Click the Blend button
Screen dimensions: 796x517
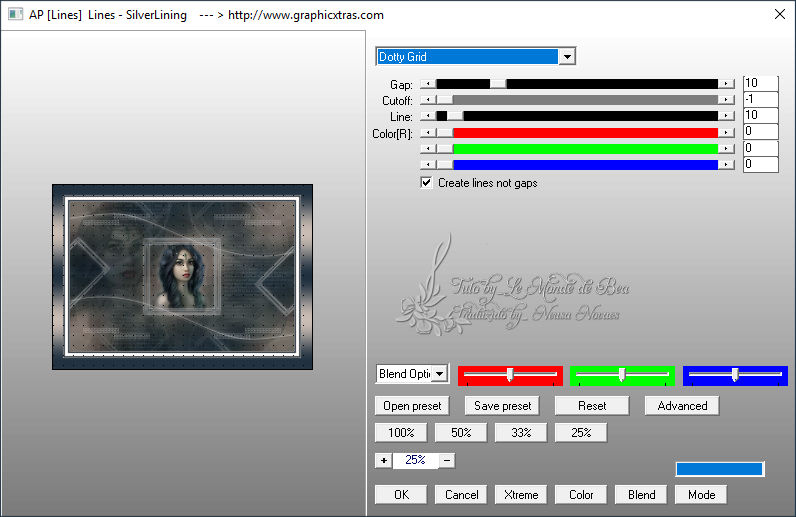pyautogui.click(x=641, y=495)
